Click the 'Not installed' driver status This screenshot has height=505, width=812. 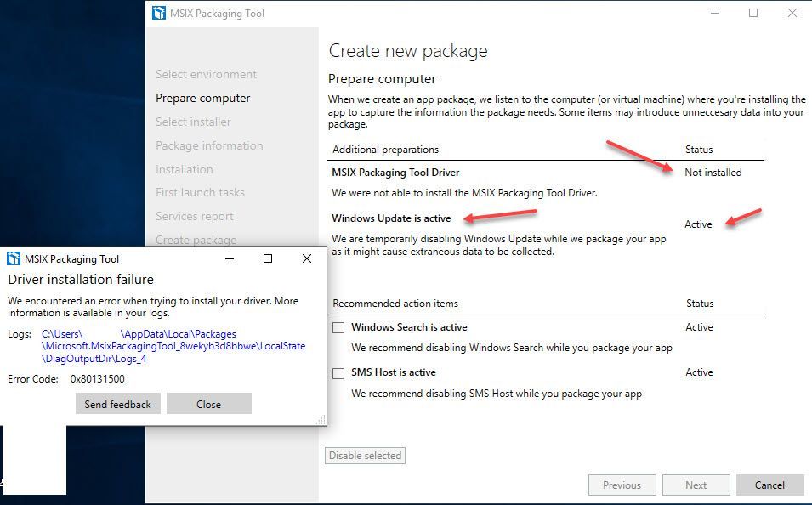click(x=713, y=173)
